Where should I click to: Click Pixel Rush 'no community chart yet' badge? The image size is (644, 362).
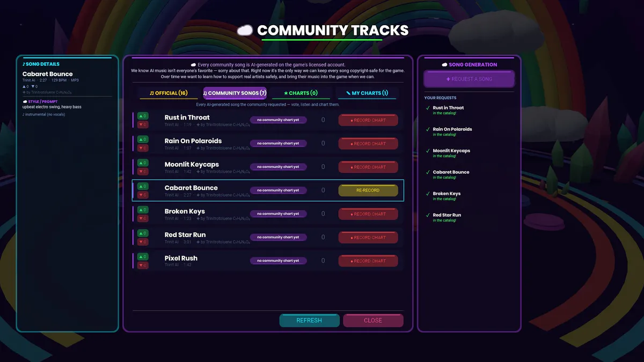(x=279, y=261)
